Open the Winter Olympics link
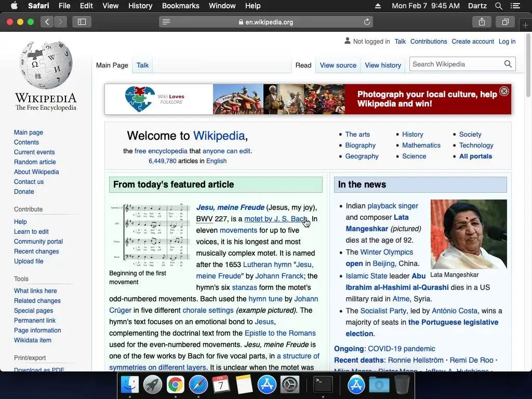532x399 pixels. [387, 252]
